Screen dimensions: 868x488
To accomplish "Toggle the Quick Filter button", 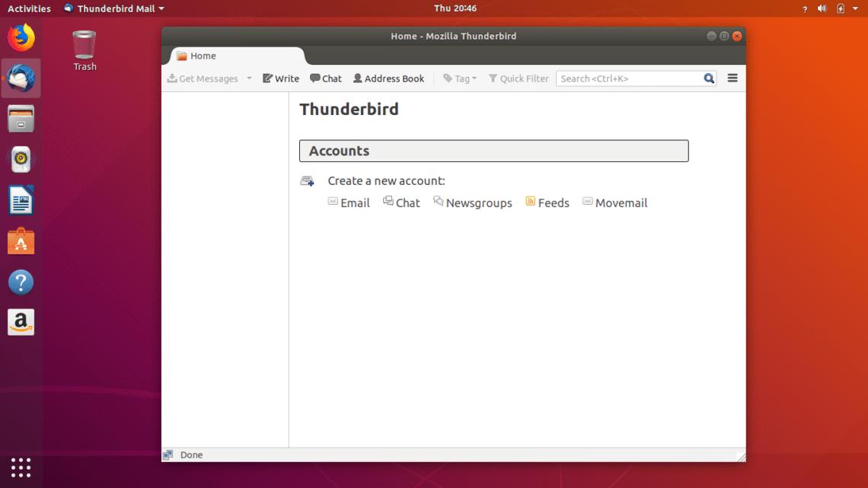I will (519, 78).
